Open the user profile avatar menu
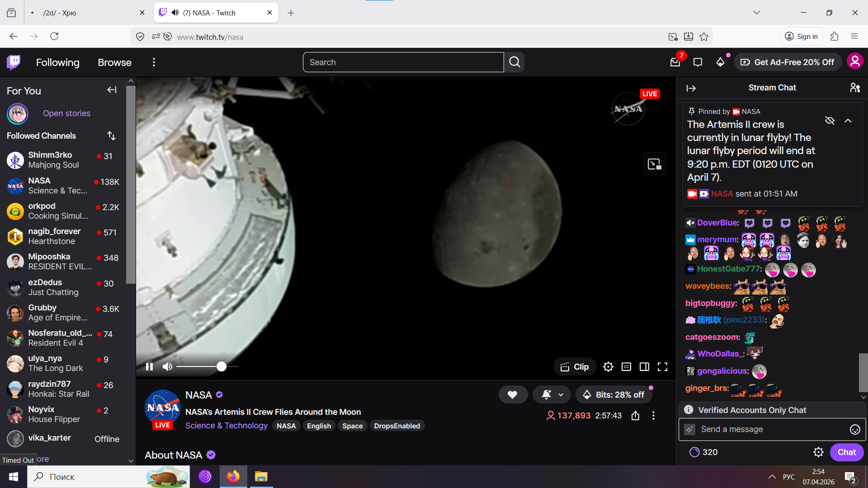 pos(855,61)
